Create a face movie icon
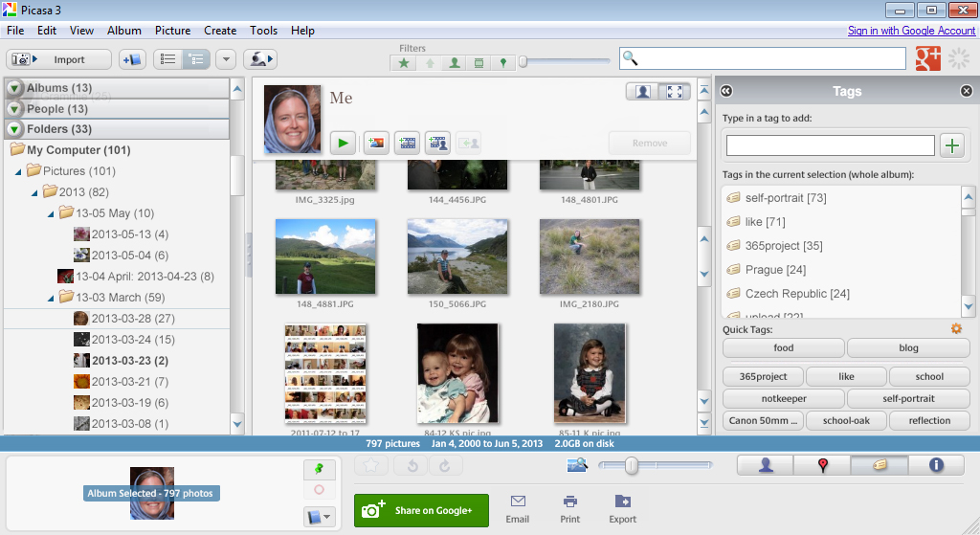 [438, 144]
